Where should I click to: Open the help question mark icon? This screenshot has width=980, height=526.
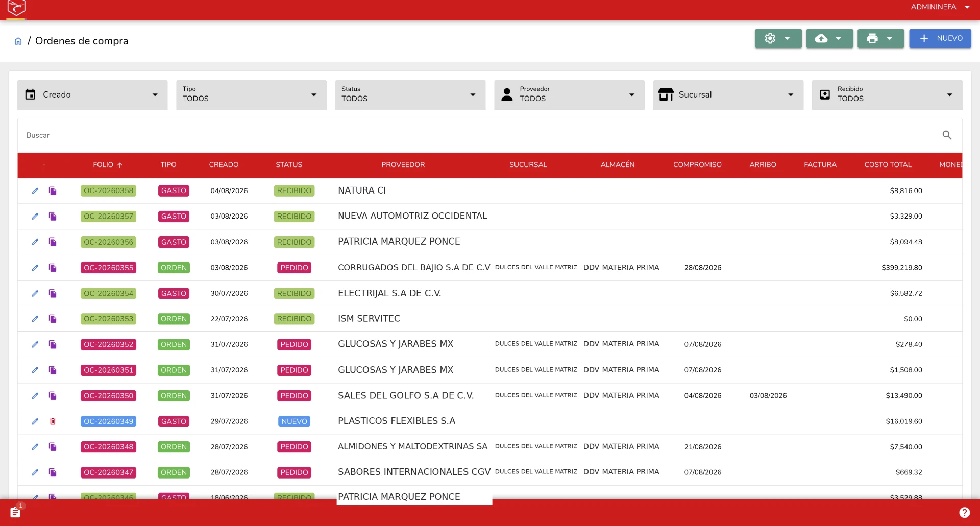coord(964,512)
